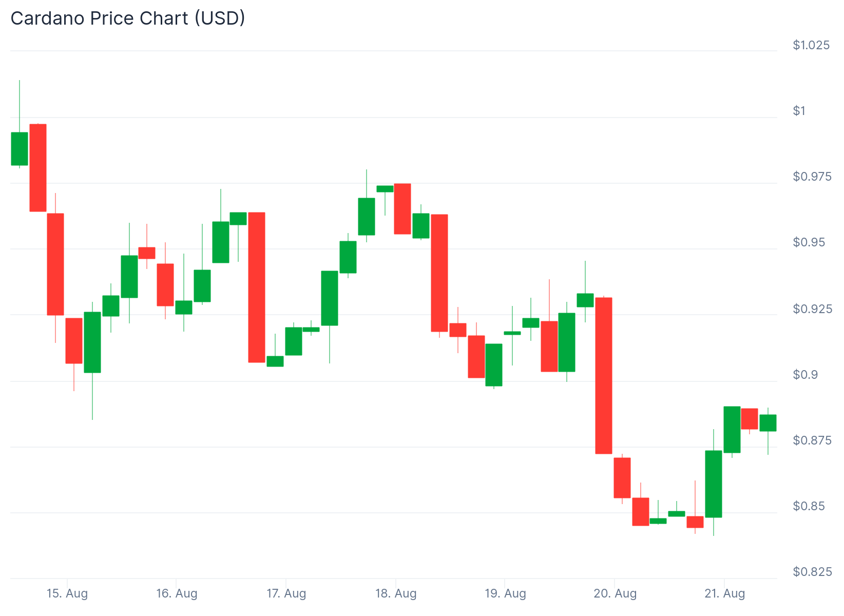Click the $0.975 price axis label

[x=811, y=177]
